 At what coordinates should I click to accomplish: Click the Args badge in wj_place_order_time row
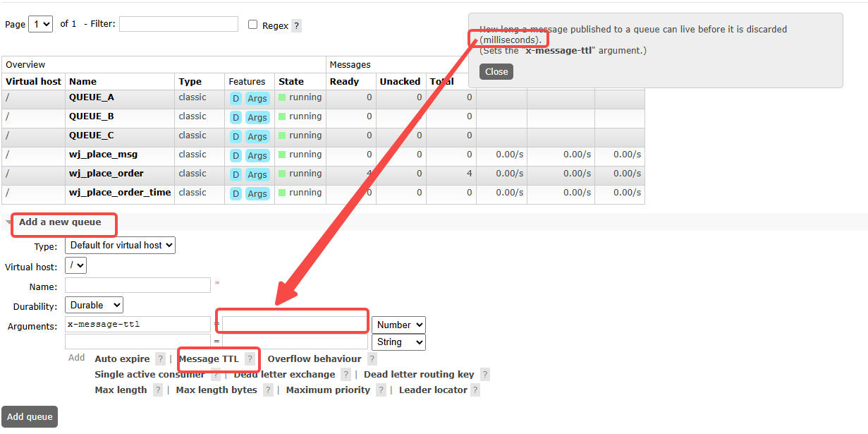tap(257, 194)
